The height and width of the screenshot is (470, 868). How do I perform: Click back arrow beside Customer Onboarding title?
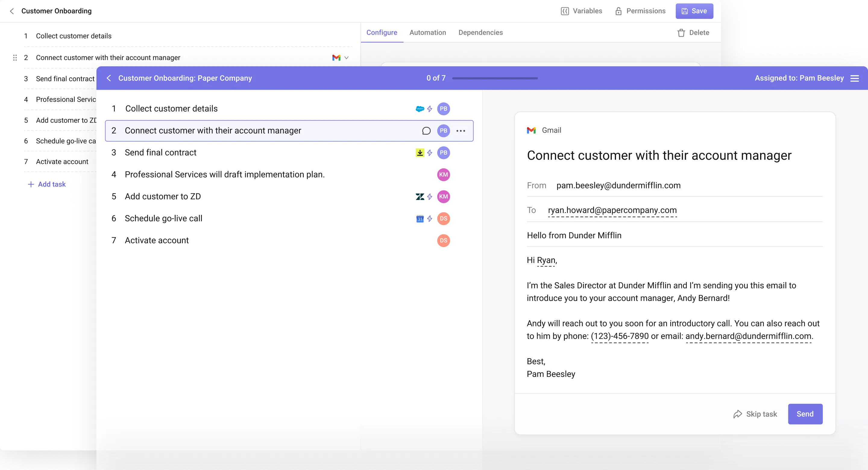pyautogui.click(x=12, y=11)
